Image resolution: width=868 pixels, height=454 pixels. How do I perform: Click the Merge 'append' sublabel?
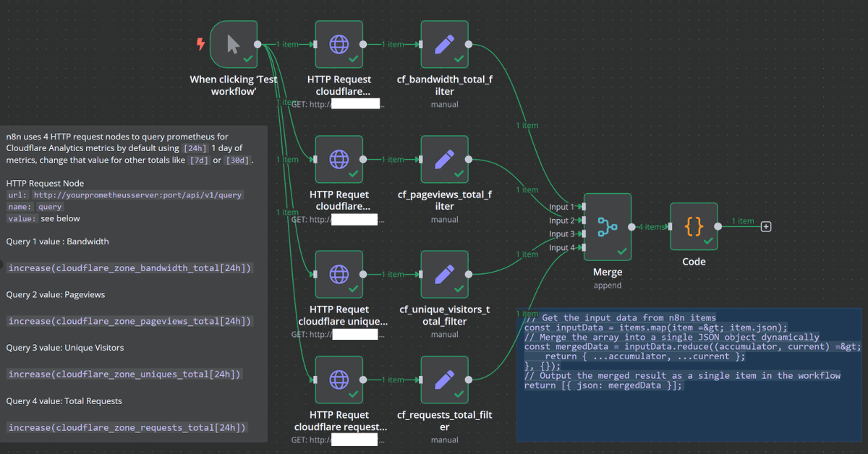[608, 286]
